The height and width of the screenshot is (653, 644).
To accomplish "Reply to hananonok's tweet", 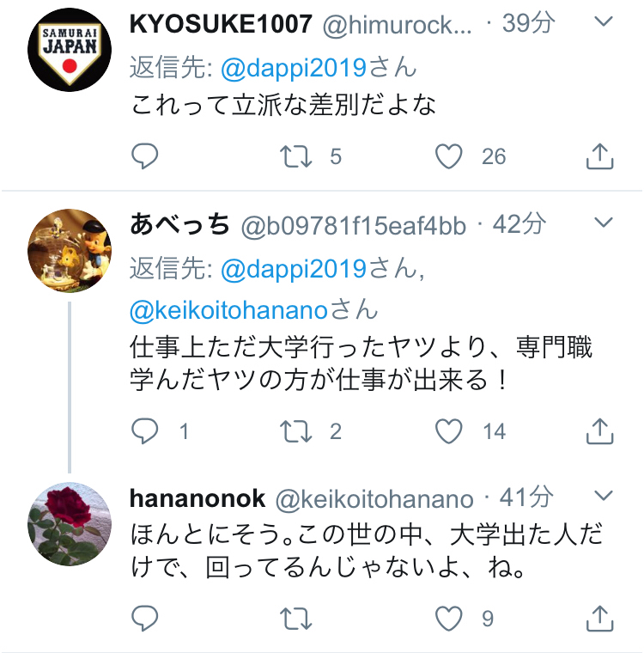I will pos(144,619).
